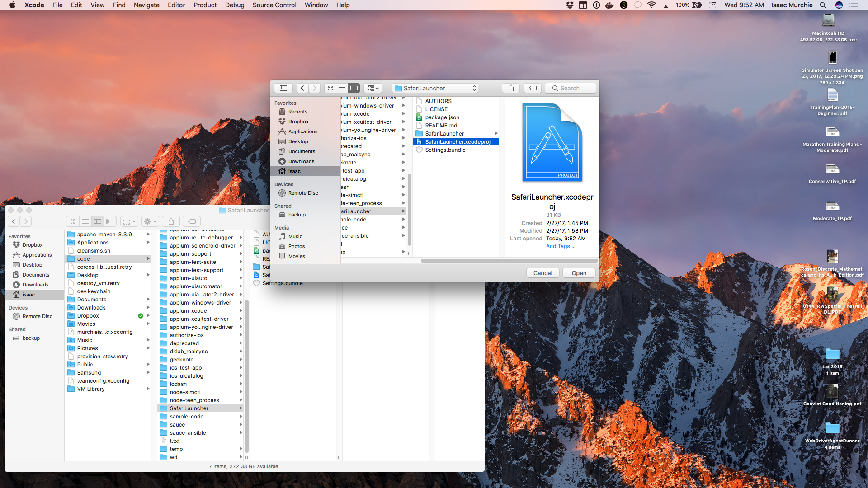Click the Cancel button
This screenshot has height=488, width=868.
542,273
